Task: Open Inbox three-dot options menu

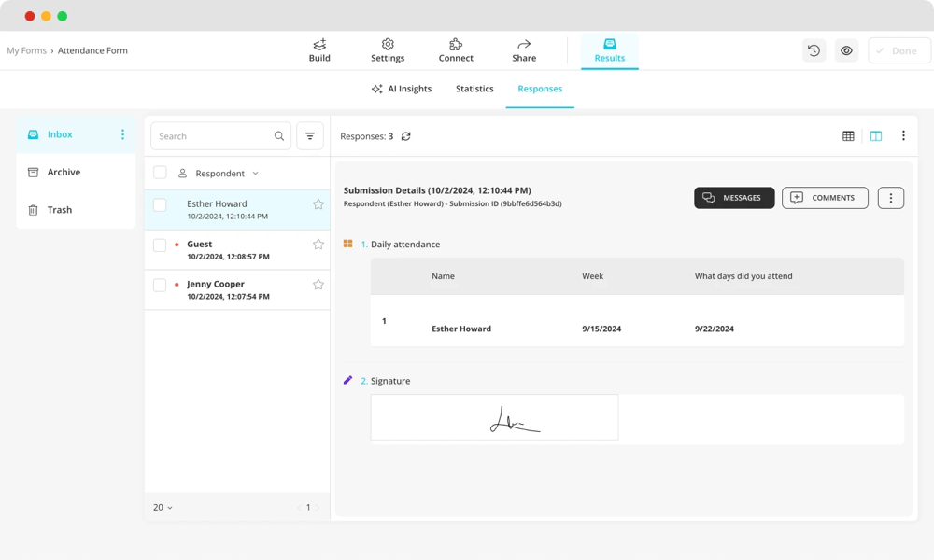Action: pyautogui.click(x=122, y=134)
